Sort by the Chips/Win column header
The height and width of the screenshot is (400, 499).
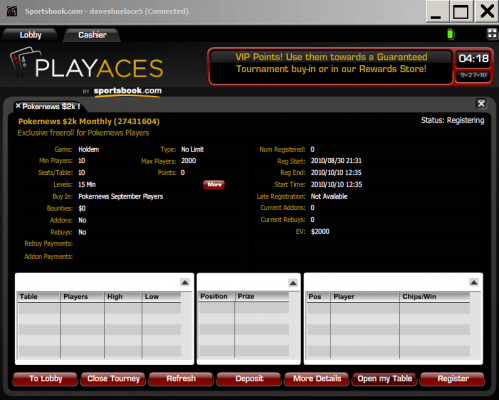pyautogui.click(x=435, y=297)
